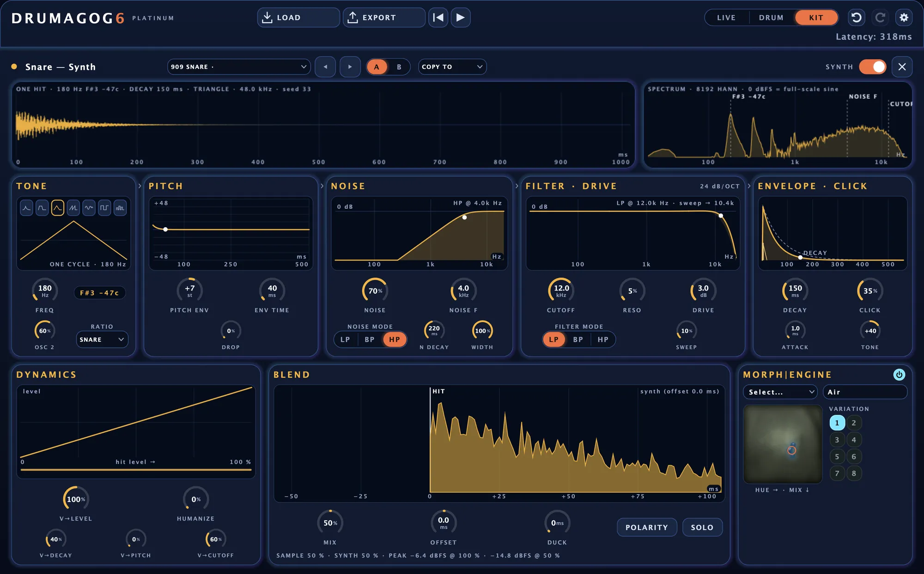Click the Air text field in Morph Engine
Viewport: 924px width, 574px height.
[865, 392]
